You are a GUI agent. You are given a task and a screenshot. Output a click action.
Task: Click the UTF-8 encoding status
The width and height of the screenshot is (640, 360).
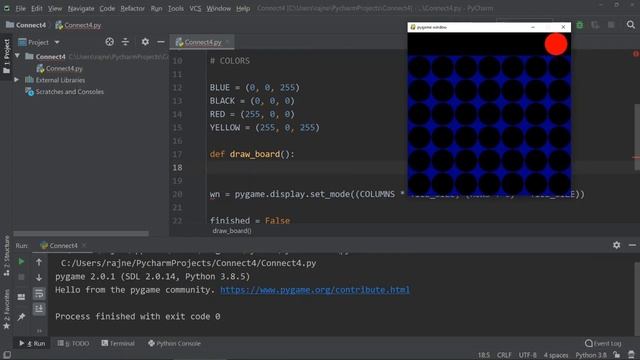point(527,355)
